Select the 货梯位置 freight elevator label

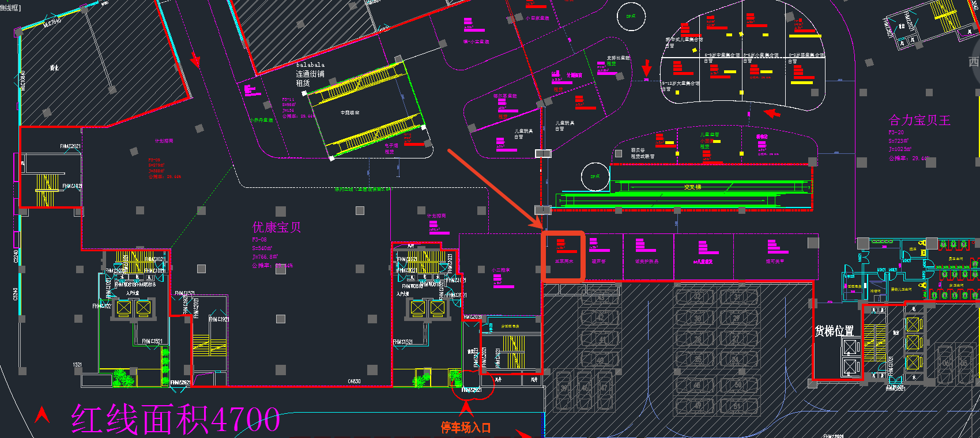(x=834, y=331)
